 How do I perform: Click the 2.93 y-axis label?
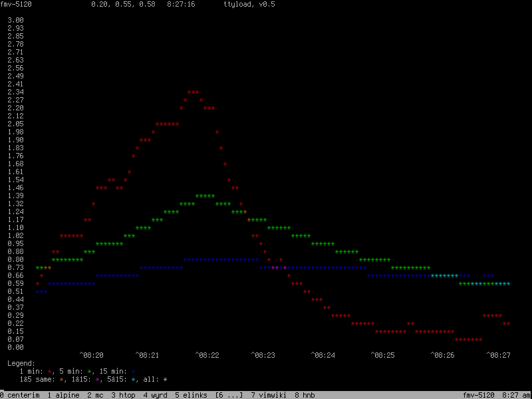click(x=15, y=28)
